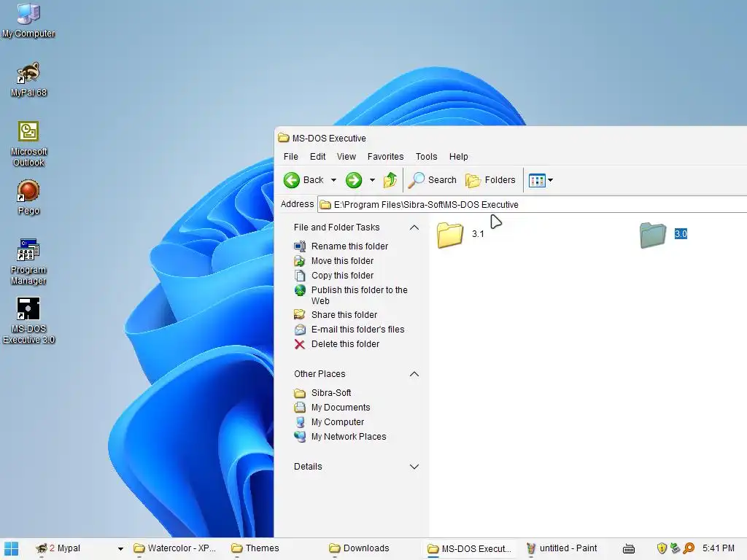Open Forward history dropdown arrow
Image resolution: width=747 pixels, height=560 pixels.
(x=372, y=180)
